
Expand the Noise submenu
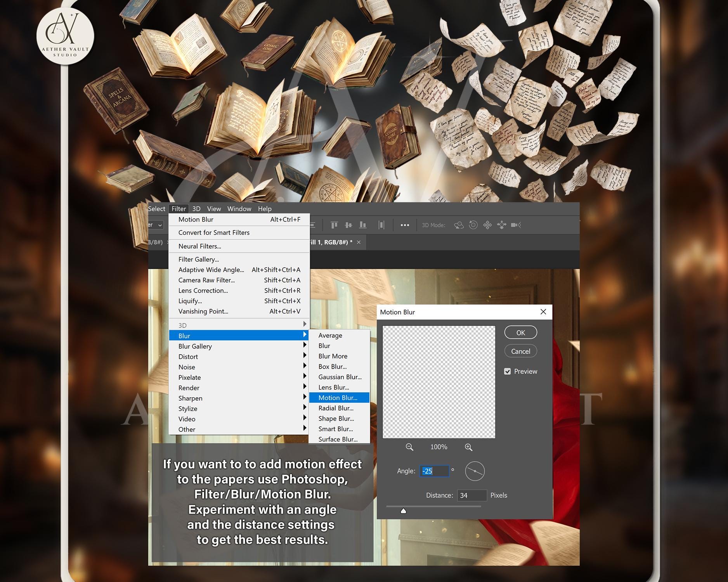(x=239, y=367)
